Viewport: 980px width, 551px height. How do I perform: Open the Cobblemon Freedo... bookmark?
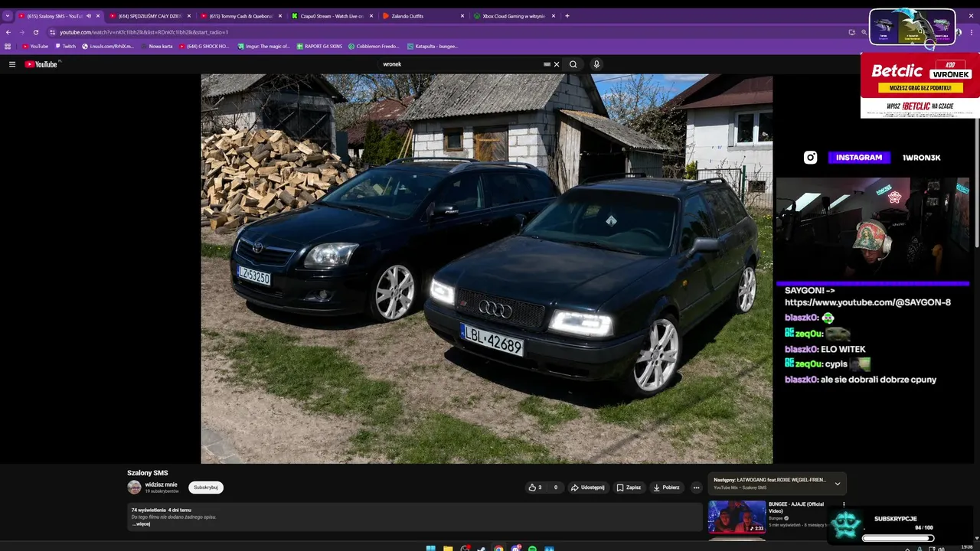tap(375, 46)
